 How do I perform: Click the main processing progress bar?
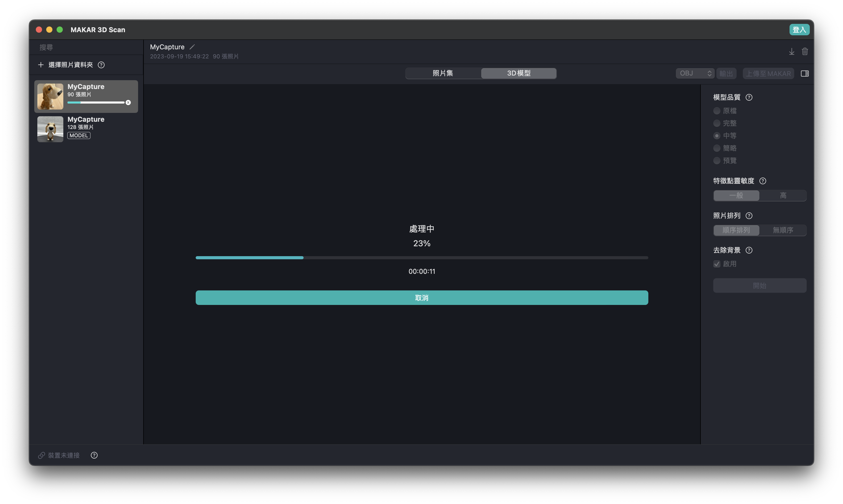[421, 258]
